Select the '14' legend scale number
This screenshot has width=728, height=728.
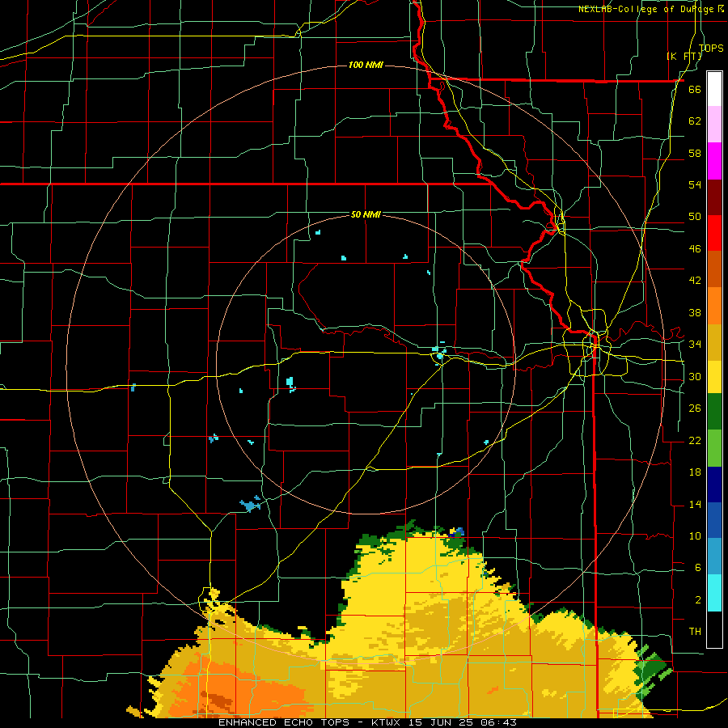pyautogui.click(x=695, y=504)
